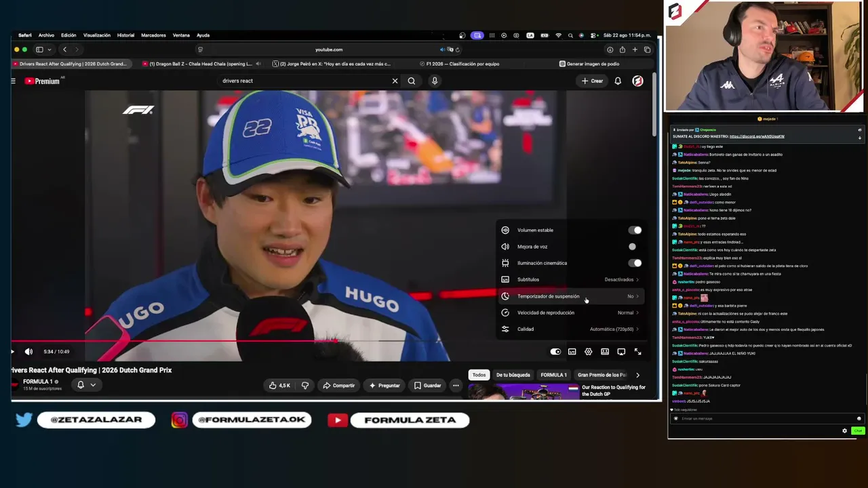Open Velocidad de reproducción submenu
Image resolution: width=868 pixels, height=488 pixels.
570,312
